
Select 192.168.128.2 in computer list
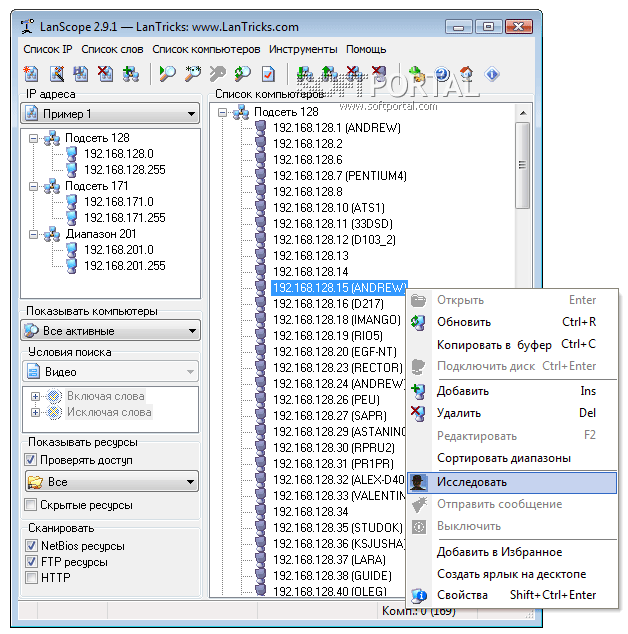point(308,144)
